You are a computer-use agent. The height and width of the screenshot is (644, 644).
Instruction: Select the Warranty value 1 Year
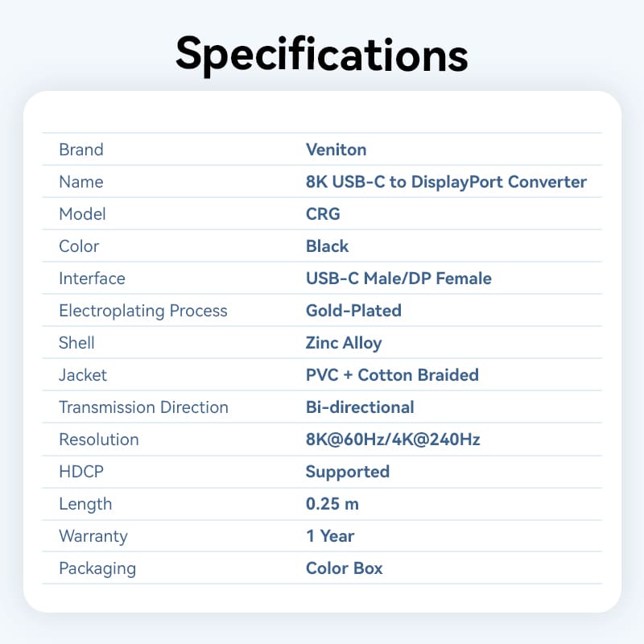(330, 536)
